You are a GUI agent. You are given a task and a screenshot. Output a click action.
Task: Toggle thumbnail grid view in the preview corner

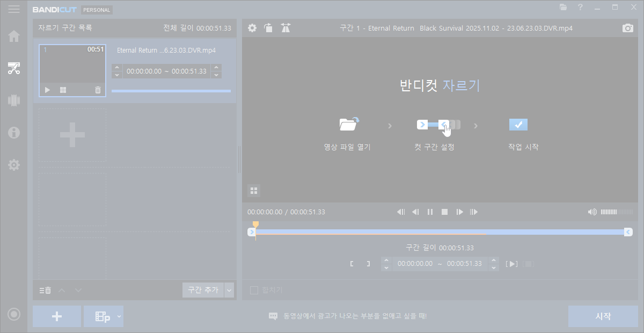(254, 190)
